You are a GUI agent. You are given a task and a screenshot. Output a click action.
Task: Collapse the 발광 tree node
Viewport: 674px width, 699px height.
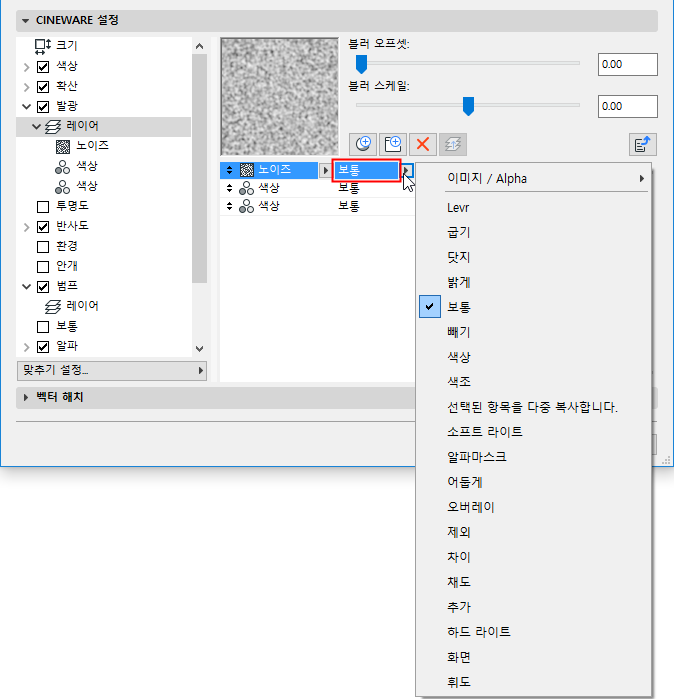click(26, 107)
